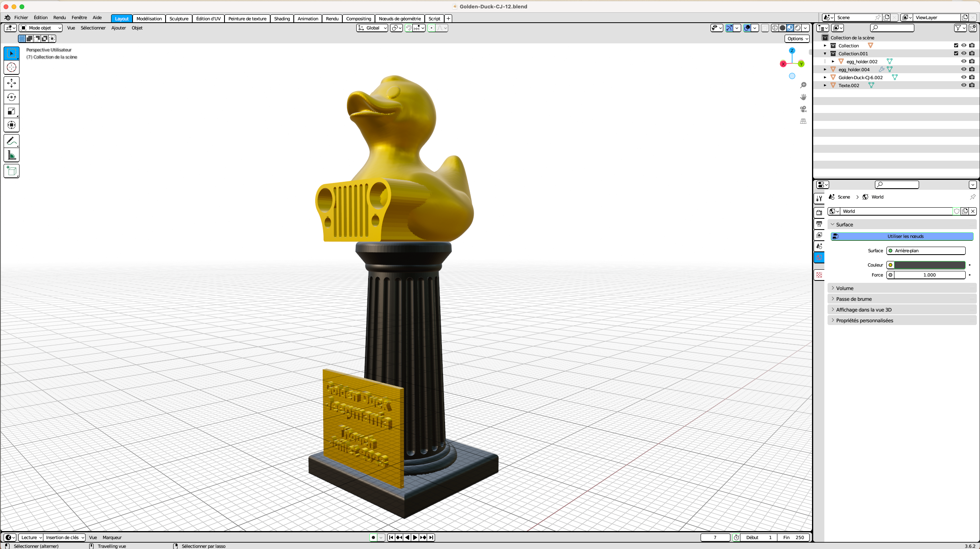Toggle camera view with the camera icon
980x549 pixels.
pyautogui.click(x=803, y=109)
